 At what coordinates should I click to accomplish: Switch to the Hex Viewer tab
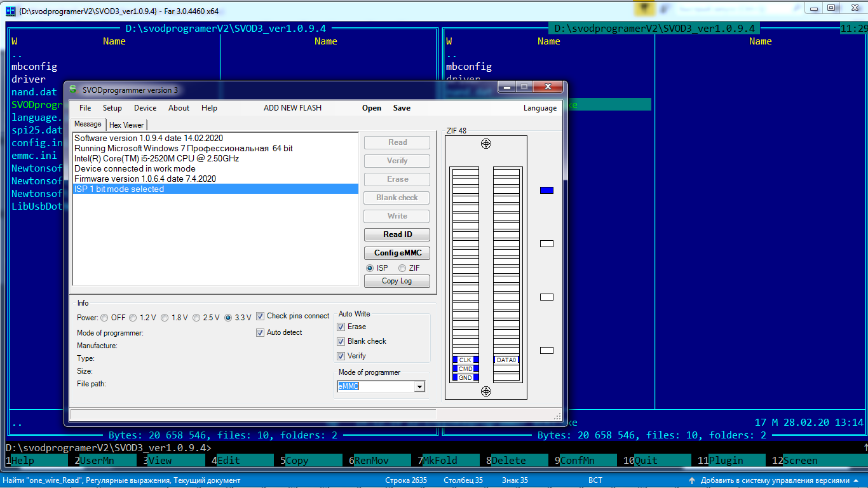point(126,125)
